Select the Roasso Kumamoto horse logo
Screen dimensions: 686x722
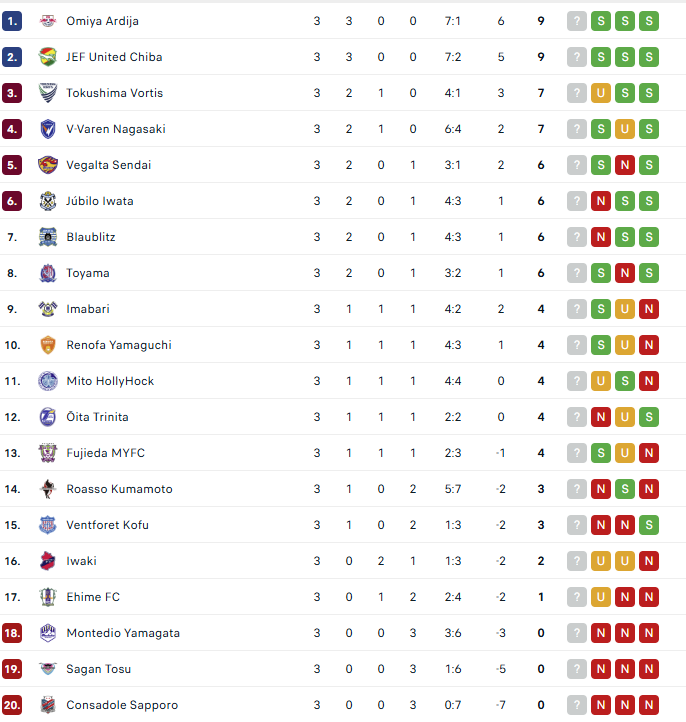48,489
